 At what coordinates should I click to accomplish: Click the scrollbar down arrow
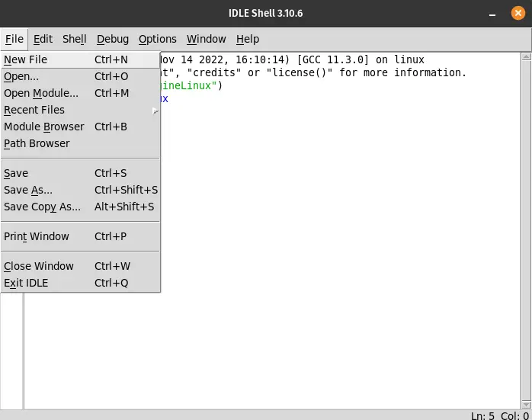pyautogui.click(x=526, y=405)
